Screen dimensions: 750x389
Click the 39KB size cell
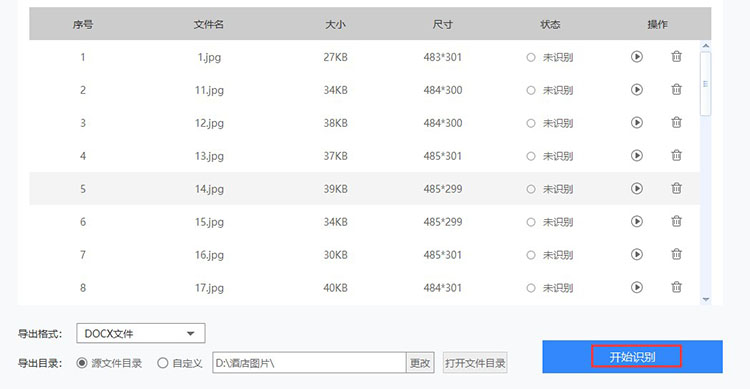[335, 189]
